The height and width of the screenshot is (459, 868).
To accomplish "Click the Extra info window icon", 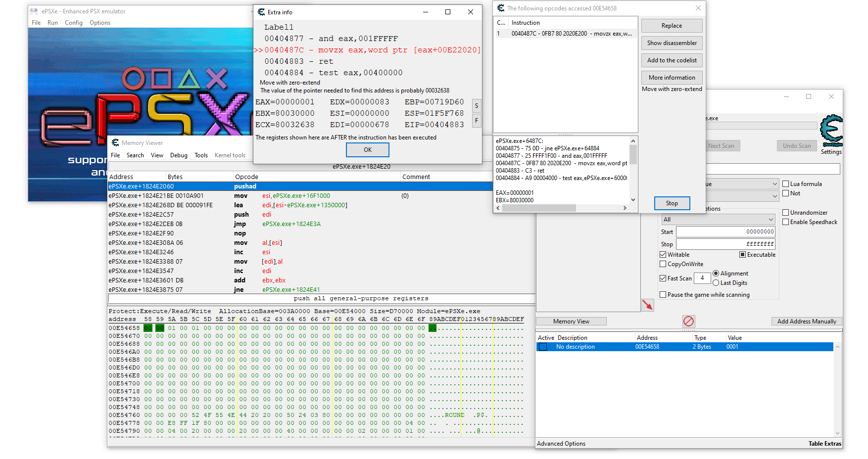I will click(x=261, y=12).
